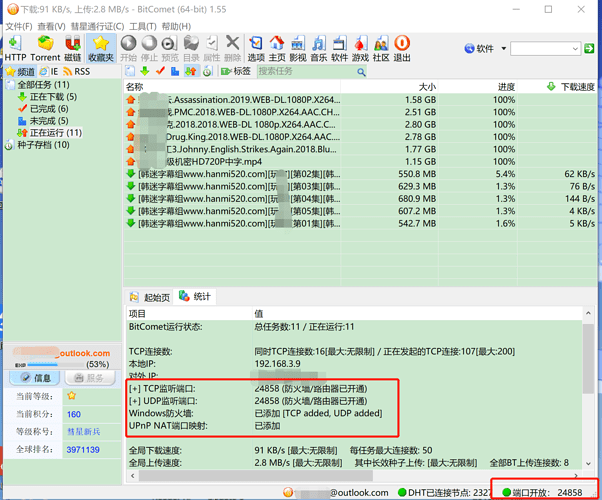Viewport: 602px width, 500px height.
Task: Open the 音乐 music icon
Action: [319, 48]
